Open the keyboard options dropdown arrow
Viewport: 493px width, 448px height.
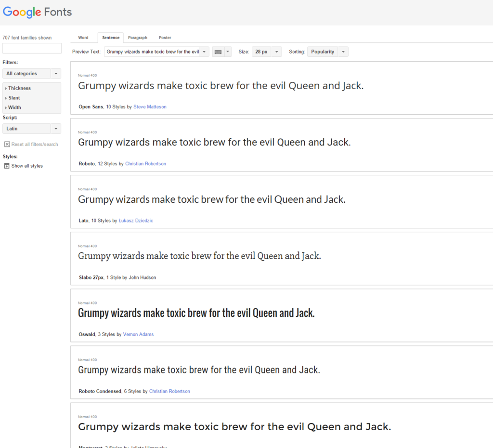point(228,52)
